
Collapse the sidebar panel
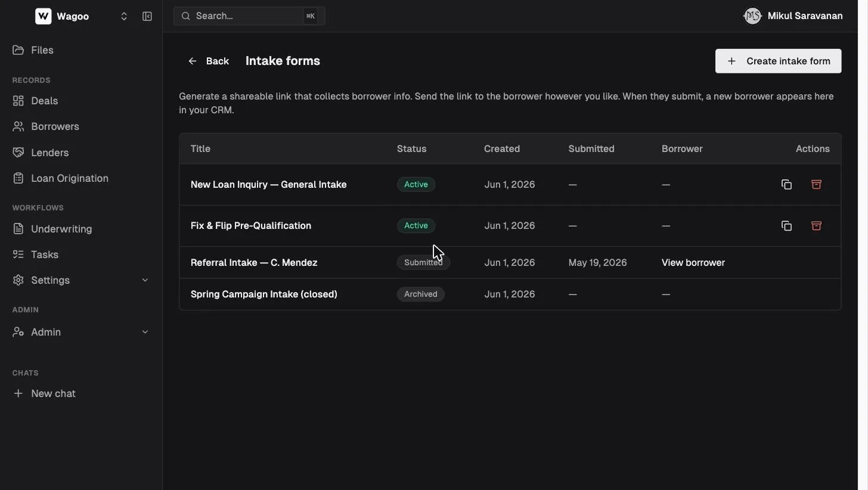click(x=147, y=16)
